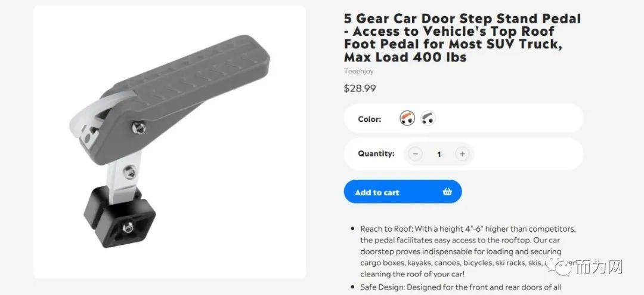Open the Tooenjoy brand link
Image resolution: width=644 pixels, height=295 pixels.
point(358,71)
